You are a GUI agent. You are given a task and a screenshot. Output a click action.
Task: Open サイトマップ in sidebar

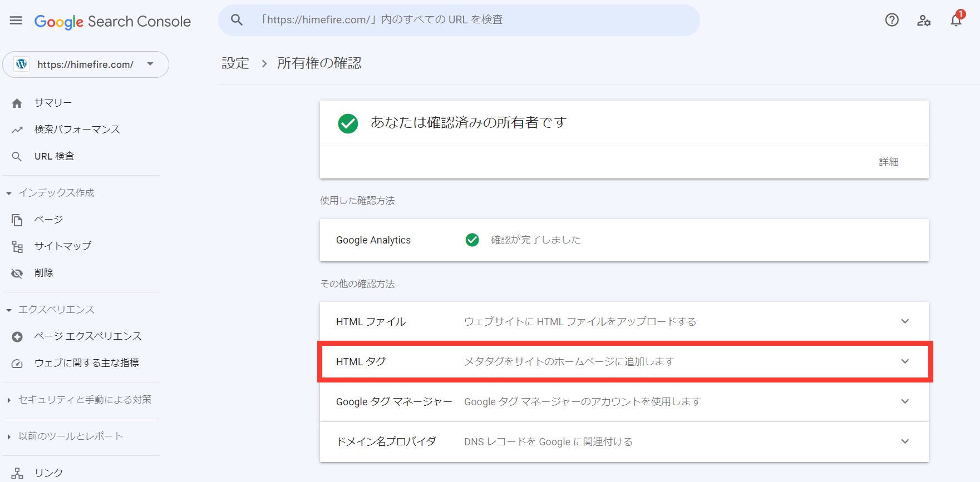(x=62, y=246)
